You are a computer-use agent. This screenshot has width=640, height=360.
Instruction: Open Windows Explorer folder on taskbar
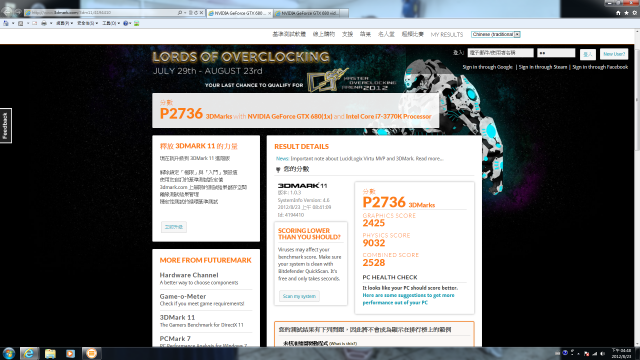50,353
